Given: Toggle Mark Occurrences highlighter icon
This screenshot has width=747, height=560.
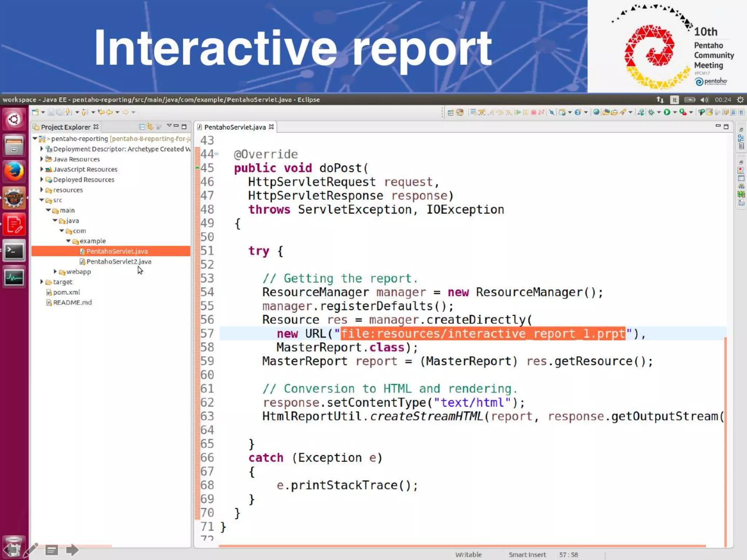Looking at the screenshot, I should (x=709, y=112).
